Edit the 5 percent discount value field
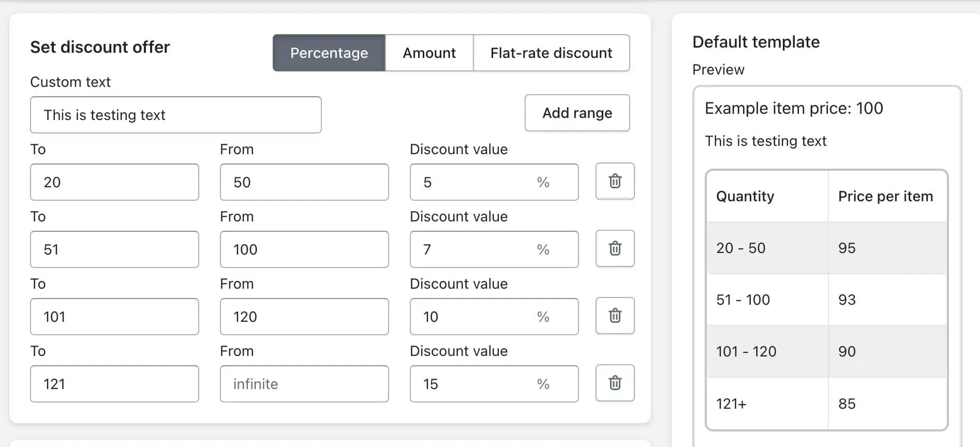 tap(494, 182)
